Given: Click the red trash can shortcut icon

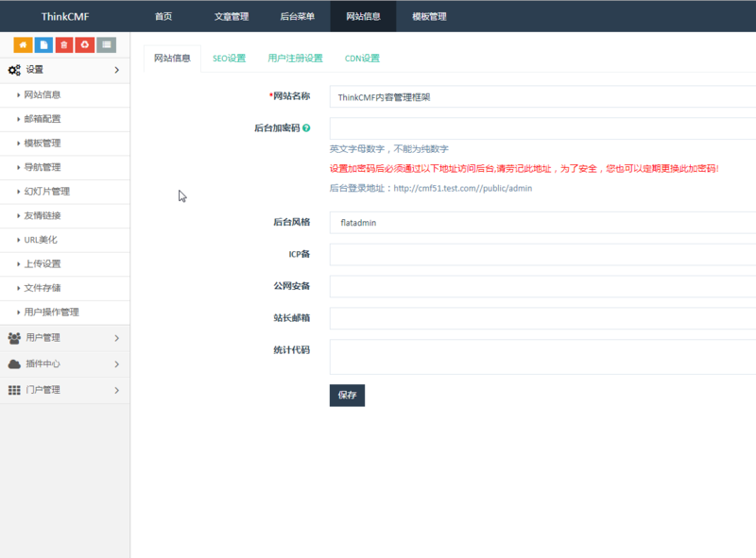Looking at the screenshot, I should point(64,44).
